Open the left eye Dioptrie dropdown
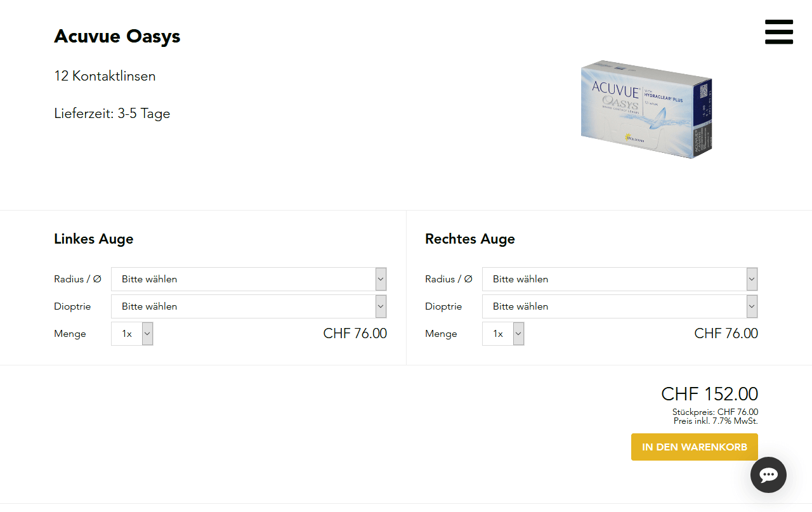 (249, 306)
